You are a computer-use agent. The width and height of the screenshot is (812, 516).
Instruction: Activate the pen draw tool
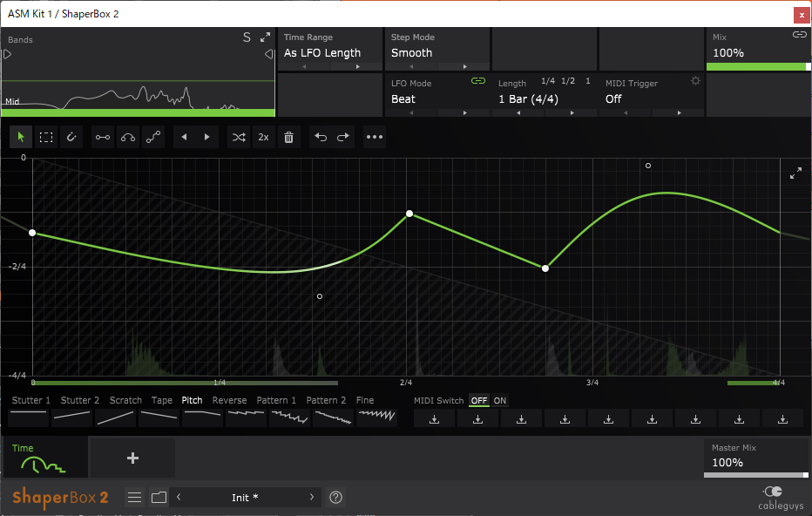(x=71, y=138)
